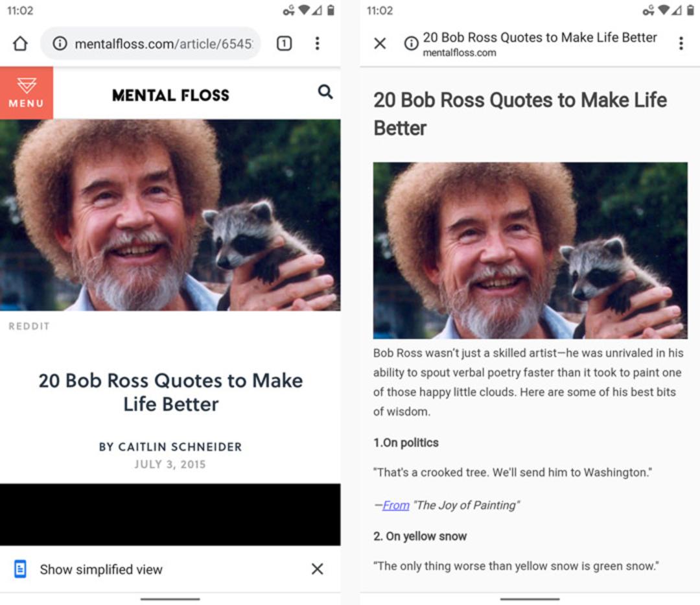Open the tab switcher showing 1 tab
Screen dimensions: 700x605
285,43
